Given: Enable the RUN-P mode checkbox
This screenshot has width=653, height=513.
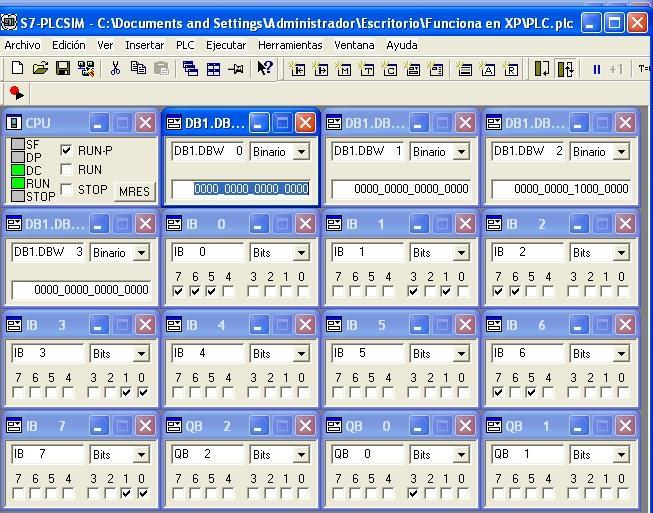Looking at the screenshot, I should 66,150.
